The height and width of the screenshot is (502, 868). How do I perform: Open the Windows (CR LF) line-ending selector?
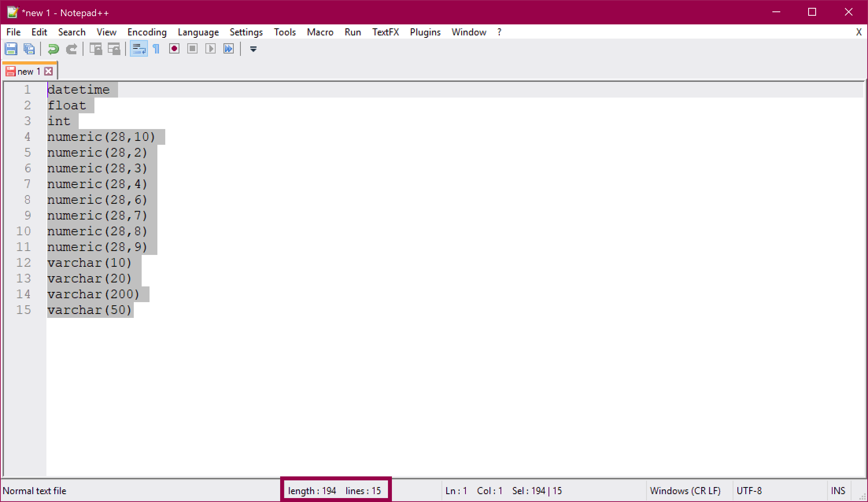(685, 491)
